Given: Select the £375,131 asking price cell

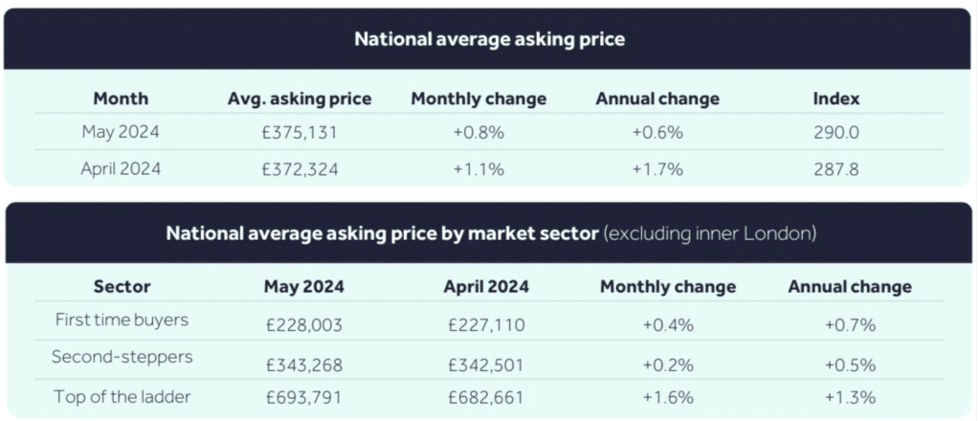Looking at the screenshot, I should pos(300,133).
